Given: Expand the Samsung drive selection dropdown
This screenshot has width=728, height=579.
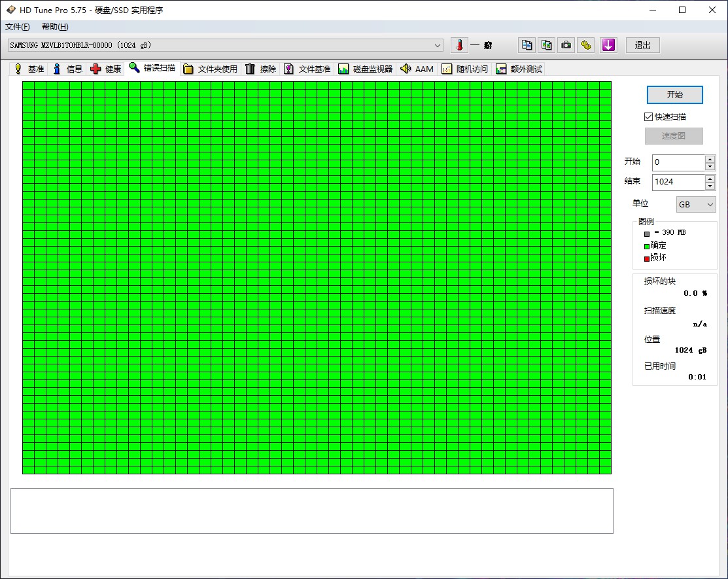Looking at the screenshot, I should tap(438, 45).
